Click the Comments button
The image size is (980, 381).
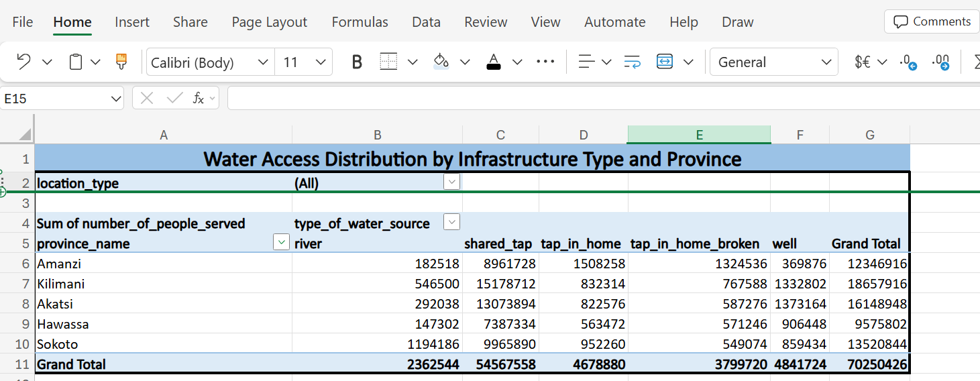pyautogui.click(x=932, y=21)
